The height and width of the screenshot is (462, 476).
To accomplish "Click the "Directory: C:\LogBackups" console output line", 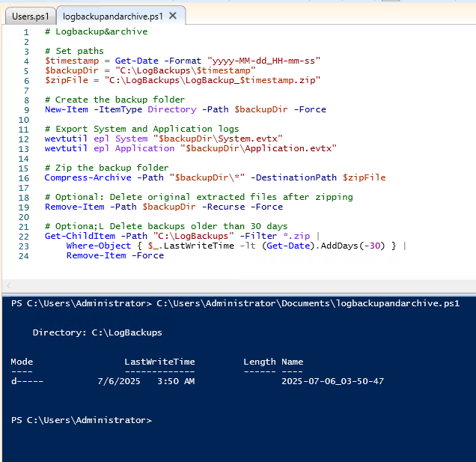I will tap(97, 332).
